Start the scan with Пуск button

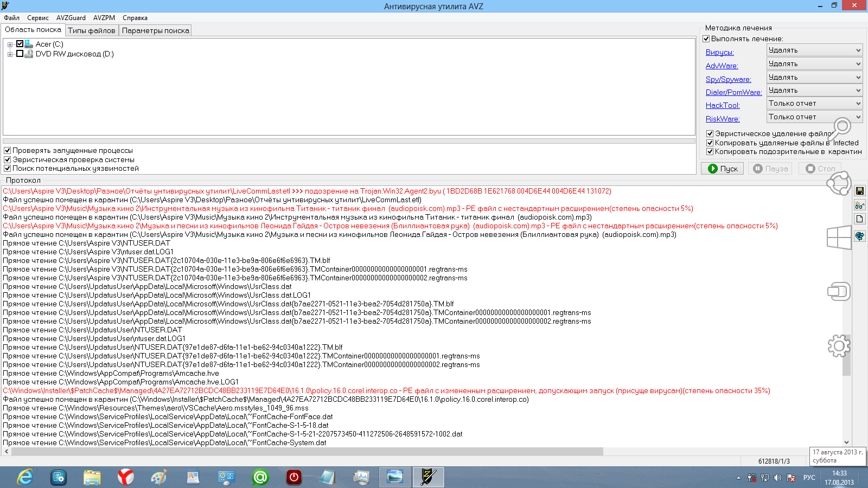pyautogui.click(x=723, y=169)
